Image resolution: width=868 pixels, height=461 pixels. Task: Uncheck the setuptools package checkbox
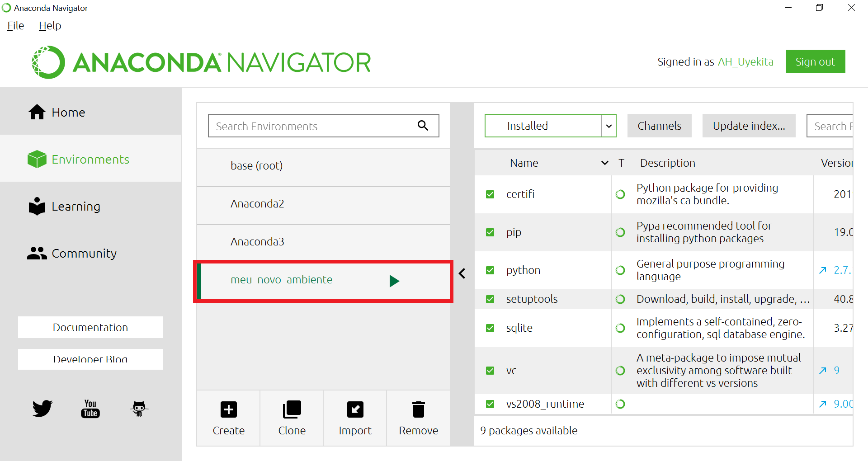(x=490, y=299)
